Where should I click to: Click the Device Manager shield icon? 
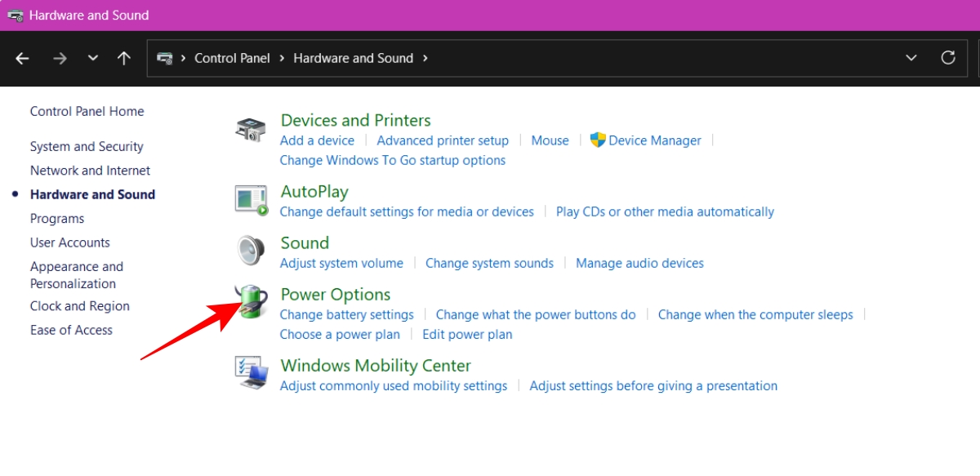coord(598,140)
